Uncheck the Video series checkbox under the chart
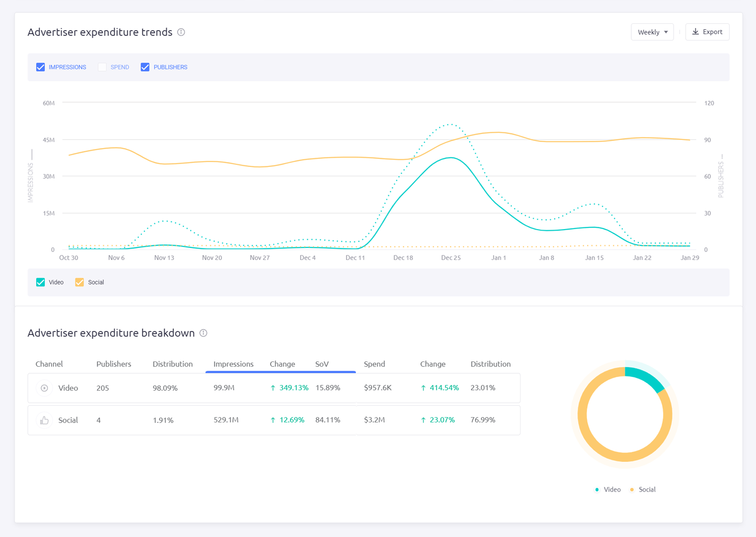Screen dimensions: 756x537 tap(40, 282)
